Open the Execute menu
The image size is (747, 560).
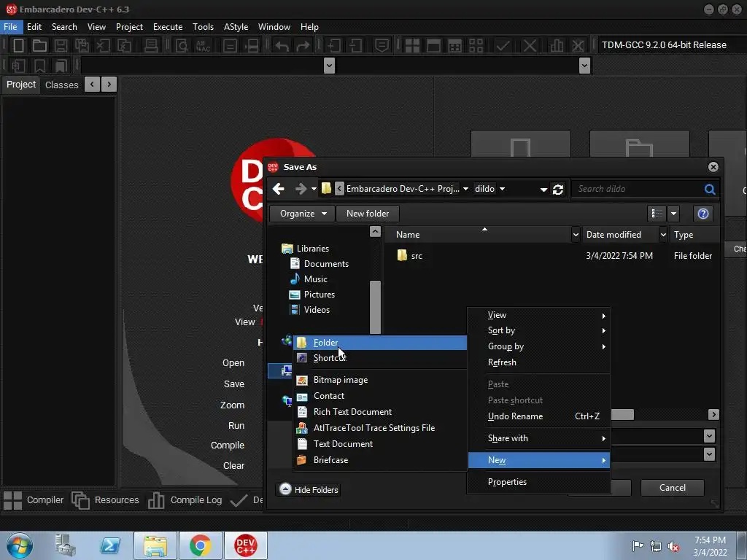[x=168, y=27]
